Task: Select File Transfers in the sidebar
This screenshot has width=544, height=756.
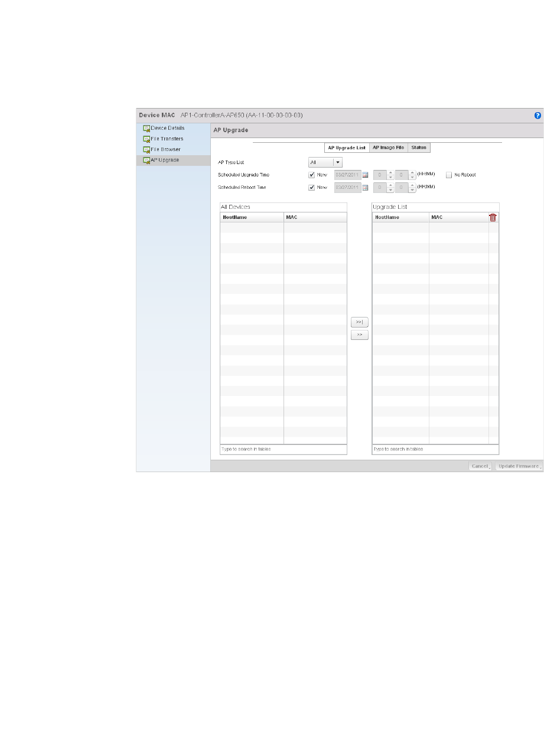Action: click(x=167, y=139)
